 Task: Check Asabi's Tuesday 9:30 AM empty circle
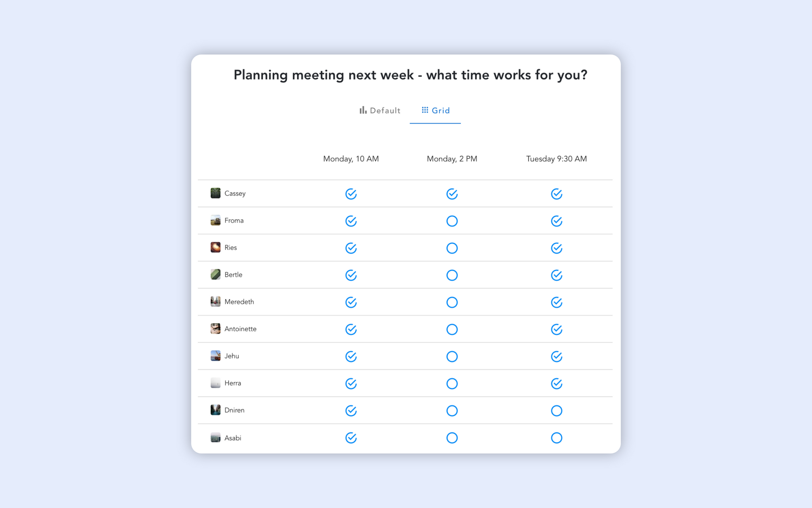[x=557, y=438]
